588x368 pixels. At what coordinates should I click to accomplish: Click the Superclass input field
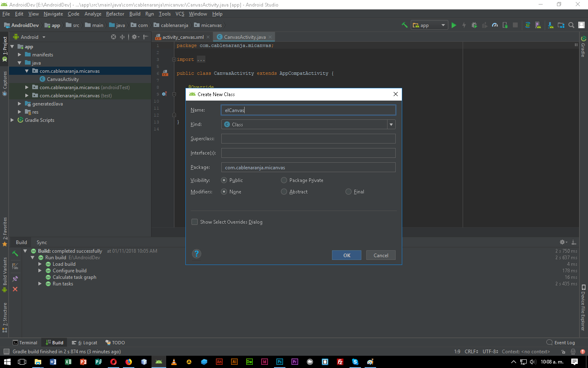coord(308,139)
